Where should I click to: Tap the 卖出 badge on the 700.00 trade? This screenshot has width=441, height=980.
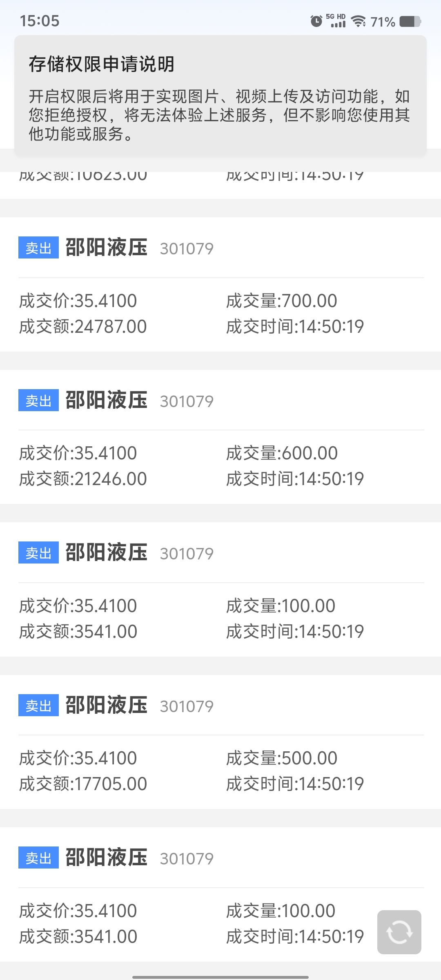click(38, 247)
